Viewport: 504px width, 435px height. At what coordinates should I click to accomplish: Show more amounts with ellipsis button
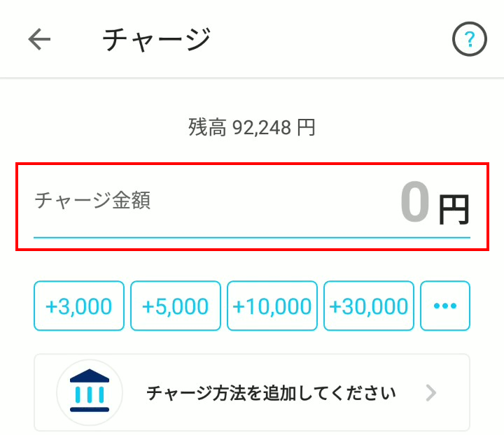click(444, 306)
